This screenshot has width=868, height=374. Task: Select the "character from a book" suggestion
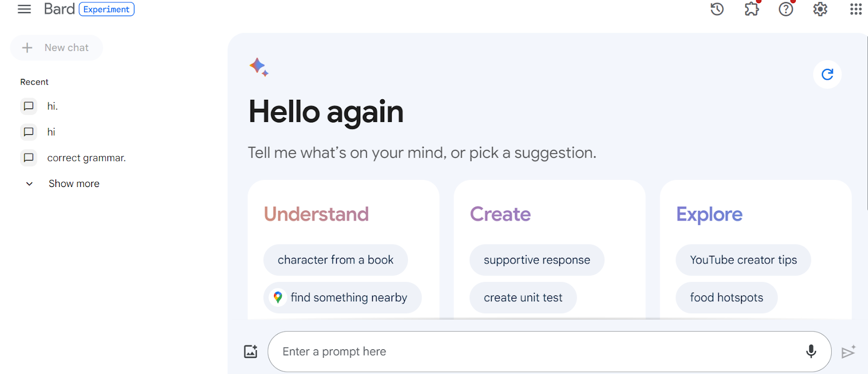(335, 260)
